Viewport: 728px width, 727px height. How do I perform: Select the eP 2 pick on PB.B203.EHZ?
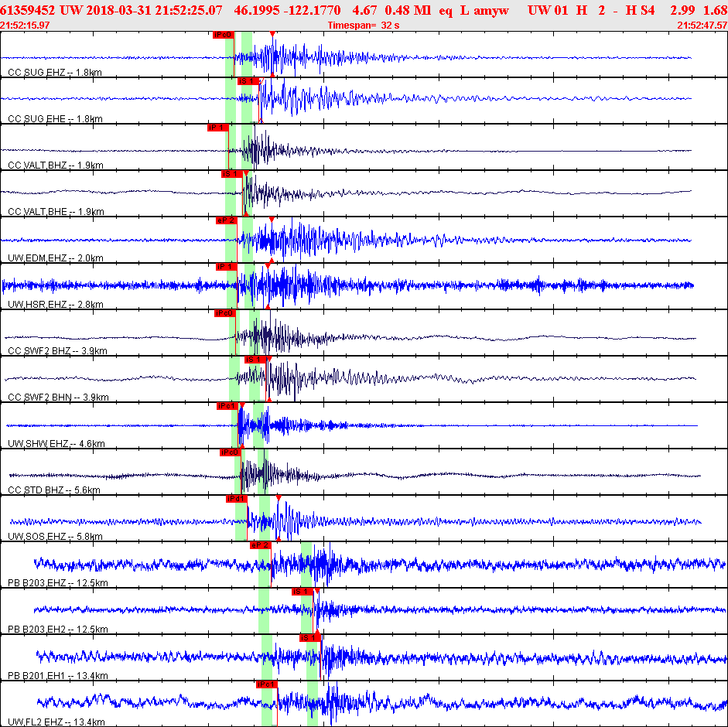point(260,545)
